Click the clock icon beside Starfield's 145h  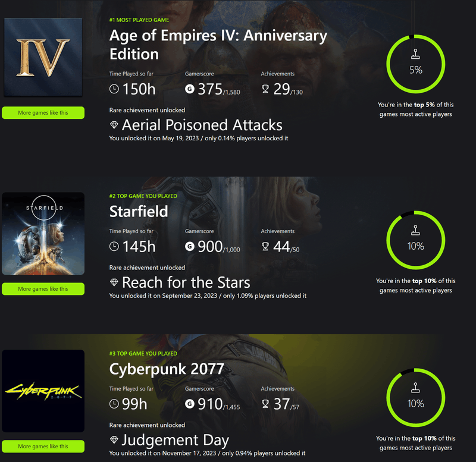click(115, 247)
